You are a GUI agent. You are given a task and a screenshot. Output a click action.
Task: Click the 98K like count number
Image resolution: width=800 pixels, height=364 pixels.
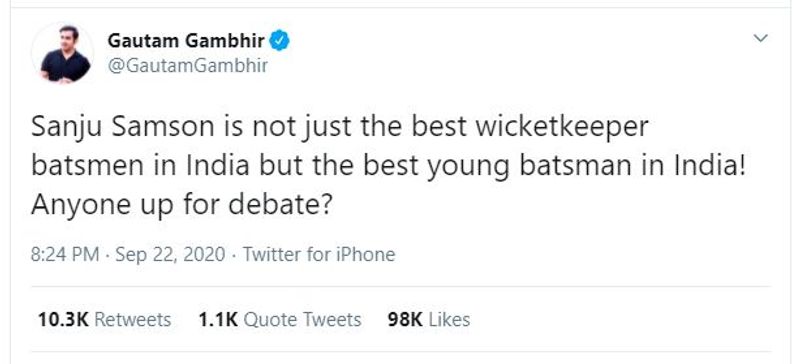405,320
